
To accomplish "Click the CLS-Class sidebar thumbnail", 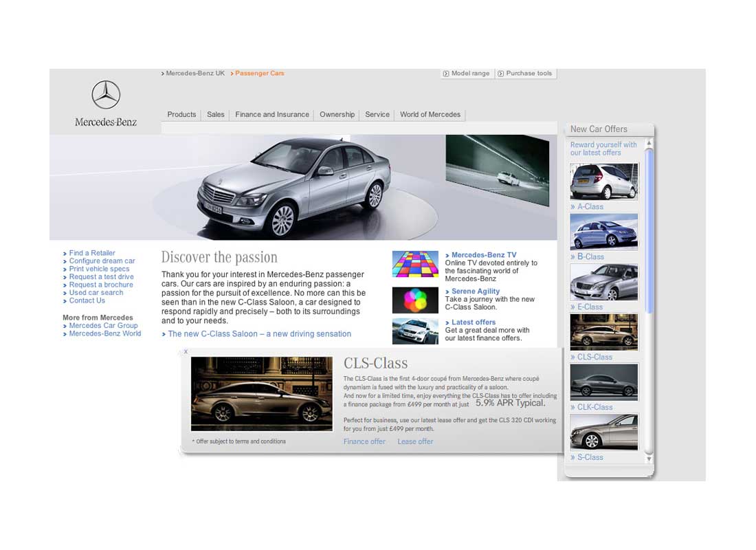I will (603, 332).
